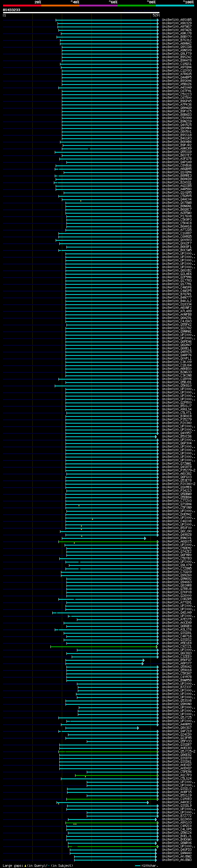Select the UniRef100_A1C7P3 label
The height and width of the screenshot is (868, 197).
[176, 775]
